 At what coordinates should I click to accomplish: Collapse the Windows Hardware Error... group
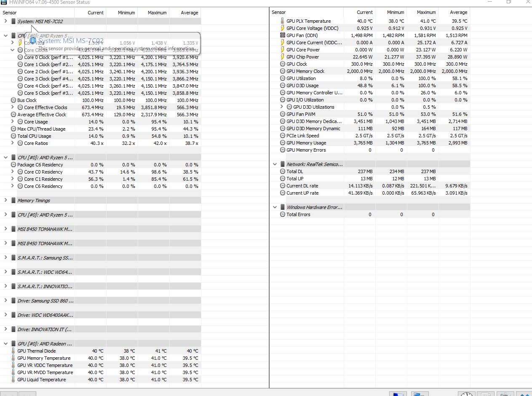(x=275, y=207)
